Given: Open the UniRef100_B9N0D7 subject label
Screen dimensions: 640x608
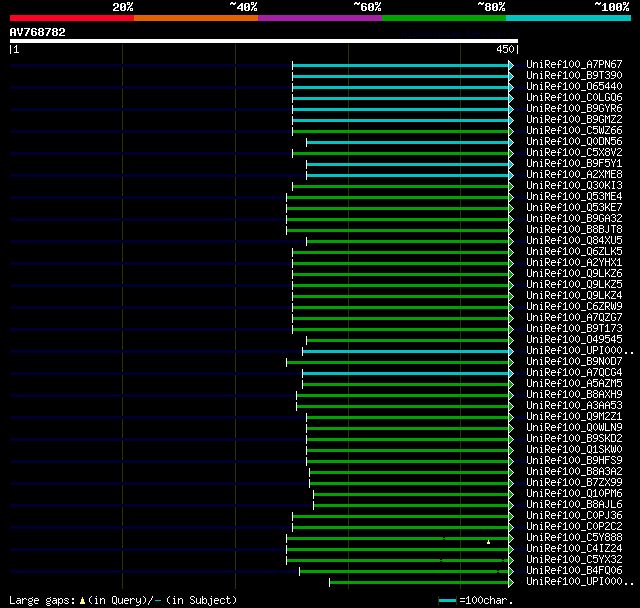Looking at the screenshot, I should tap(574, 362).
